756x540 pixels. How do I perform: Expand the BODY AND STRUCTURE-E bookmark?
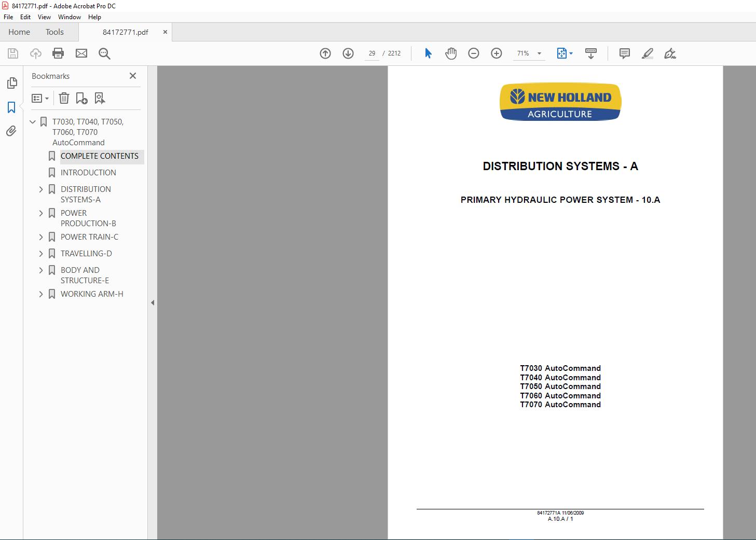(x=41, y=270)
